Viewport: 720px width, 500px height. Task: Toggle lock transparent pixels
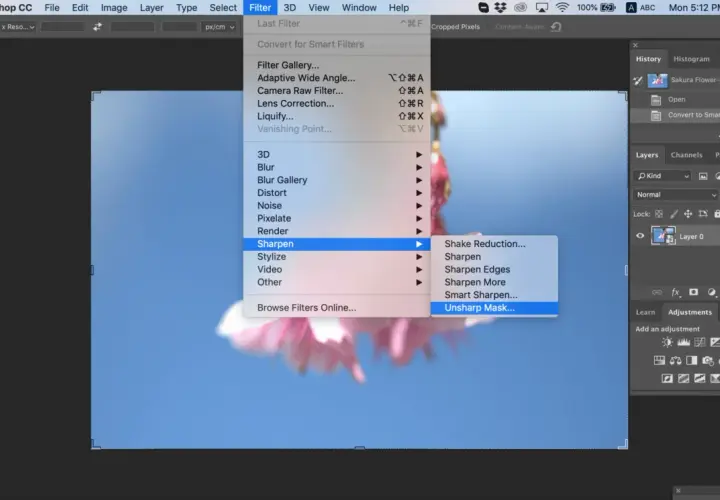(x=659, y=214)
